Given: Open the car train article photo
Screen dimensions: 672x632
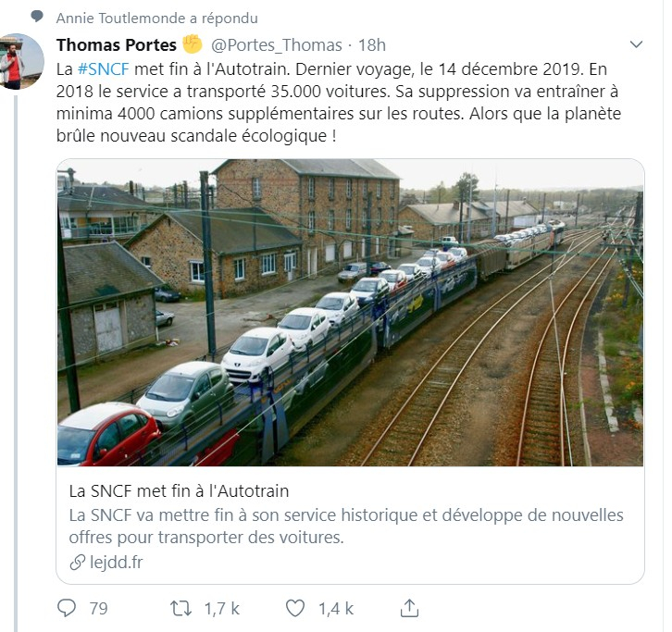Looking at the screenshot, I should pos(351,313).
